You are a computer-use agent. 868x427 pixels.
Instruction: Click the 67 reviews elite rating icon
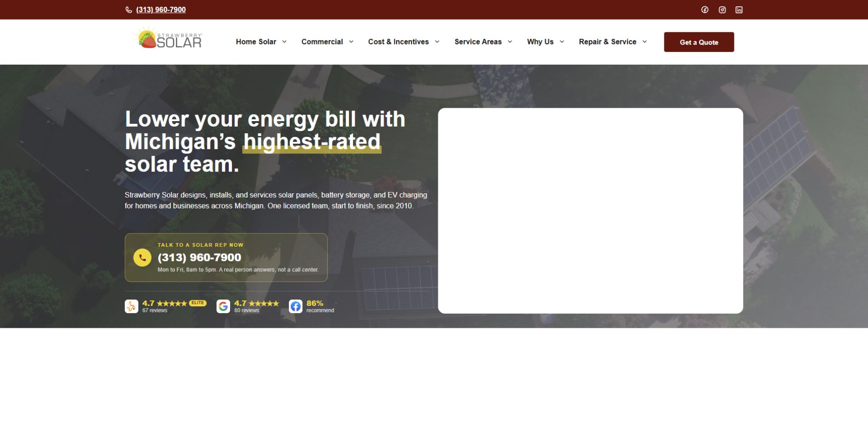coord(131,306)
